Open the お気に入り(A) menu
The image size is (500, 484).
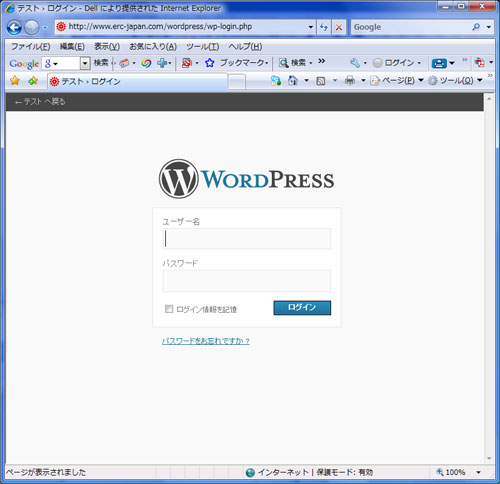pyautogui.click(x=153, y=46)
